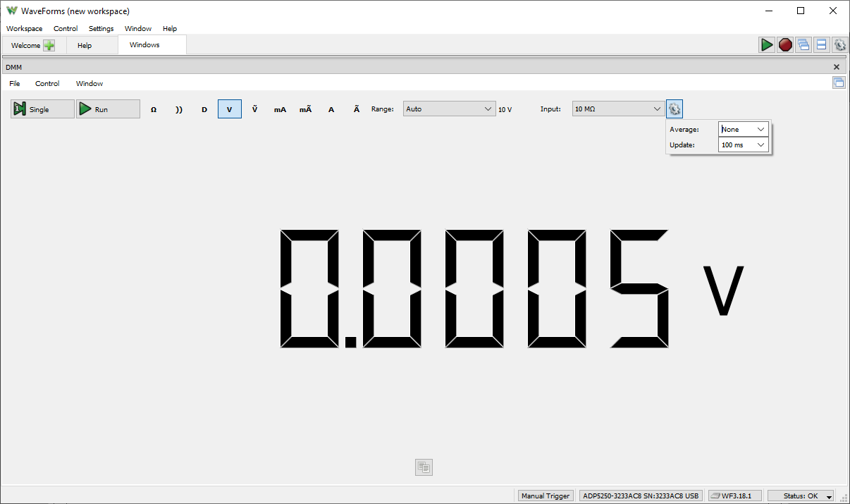Open DMM options gear next to Input
850x504 pixels.
(x=675, y=109)
